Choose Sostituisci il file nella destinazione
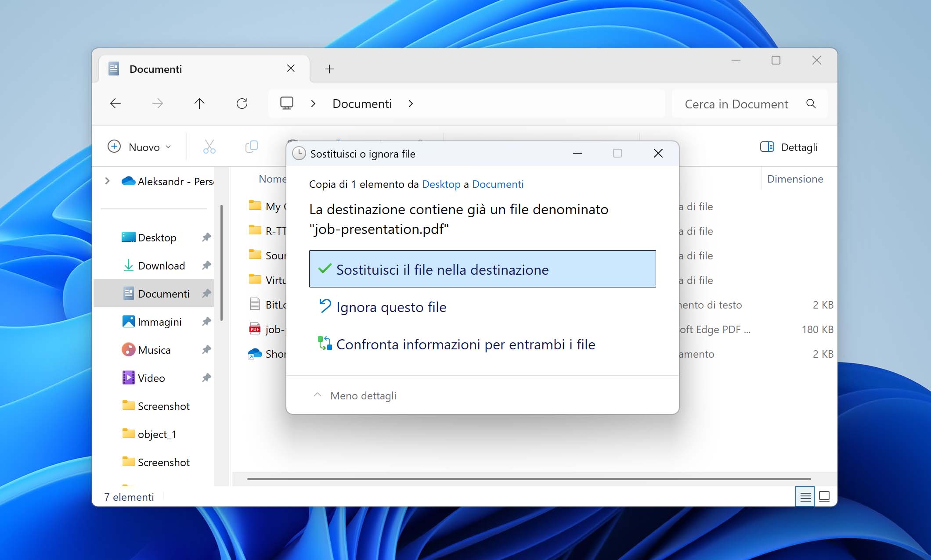Screen dimensions: 931x560 (x=482, y=269)
